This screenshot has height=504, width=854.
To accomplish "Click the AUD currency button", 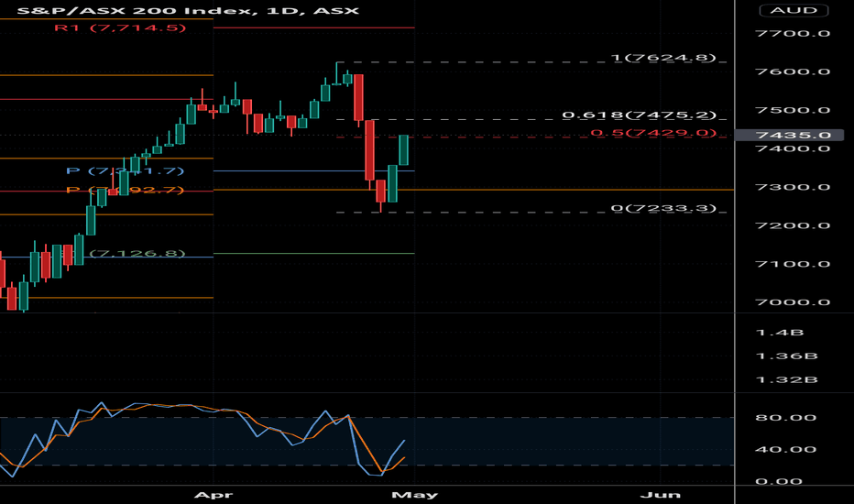I will [794, 10].
